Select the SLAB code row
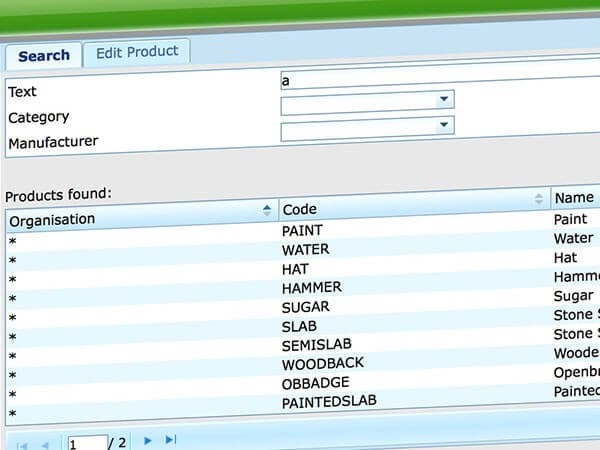Screen dimensions: 600x450 [299, 326]
